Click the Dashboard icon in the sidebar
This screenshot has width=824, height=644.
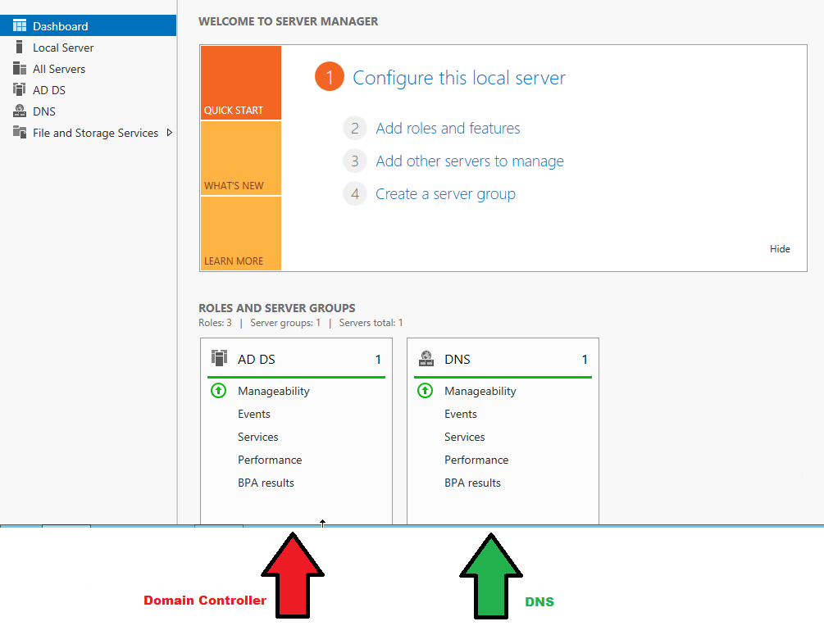pos(20,25)
